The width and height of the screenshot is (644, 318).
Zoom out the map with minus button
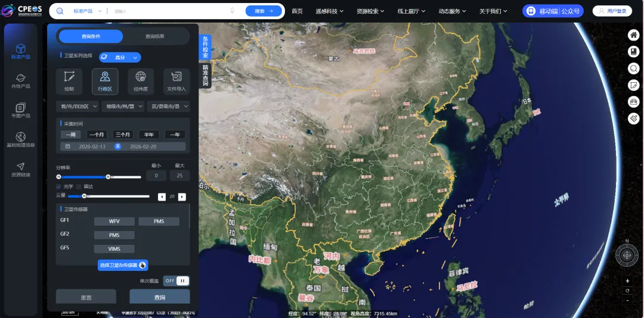click(x=627, y=300)
